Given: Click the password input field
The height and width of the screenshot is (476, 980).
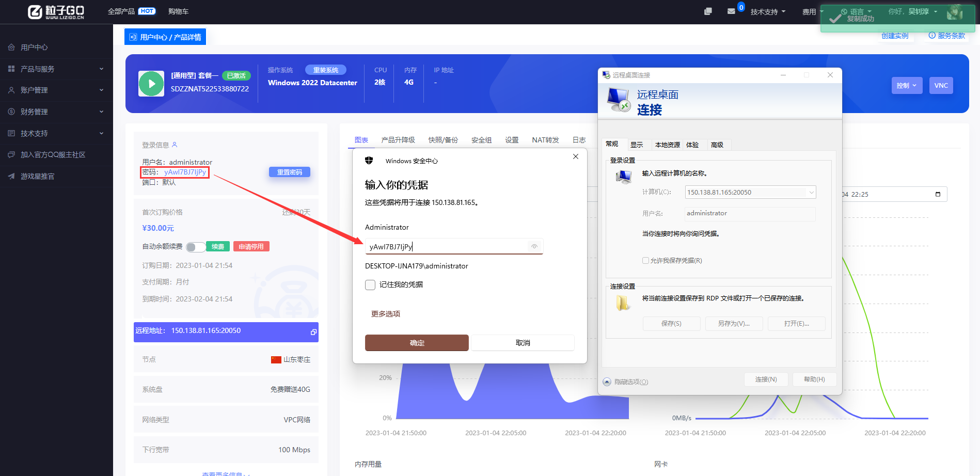Looking at the screenshot, I should point(454,246).
